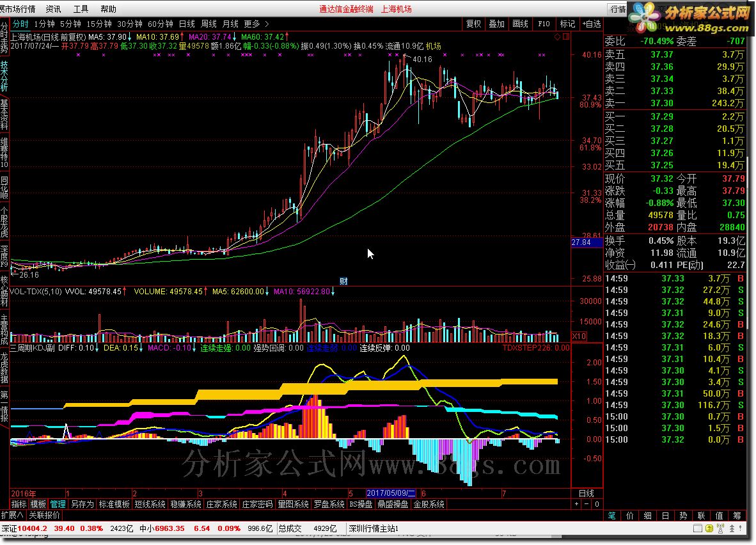Click the 指标 tab in bottom bar
The height and width of the screenshot is (545, 756).
(x=19, y=504)
